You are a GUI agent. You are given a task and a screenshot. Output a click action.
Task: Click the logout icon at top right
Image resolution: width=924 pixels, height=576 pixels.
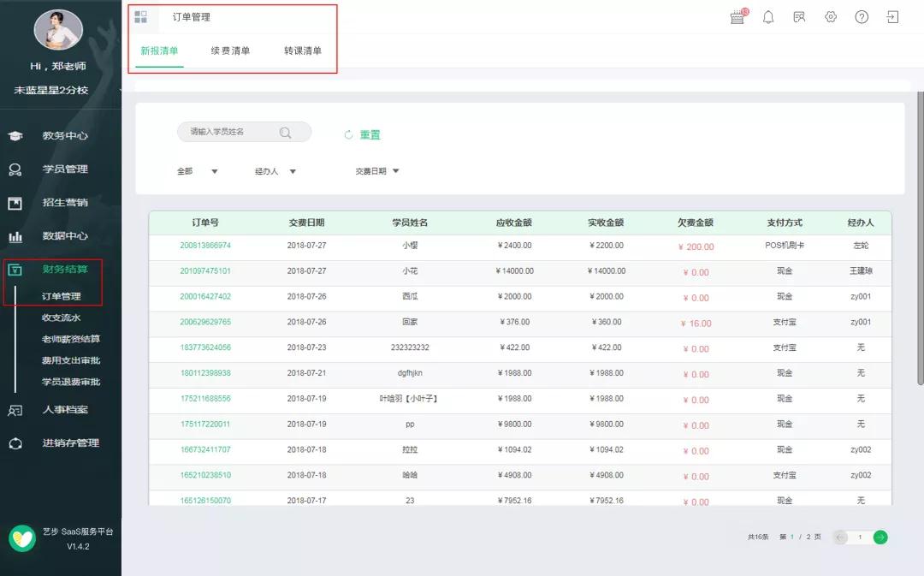(x=892, y=16)
